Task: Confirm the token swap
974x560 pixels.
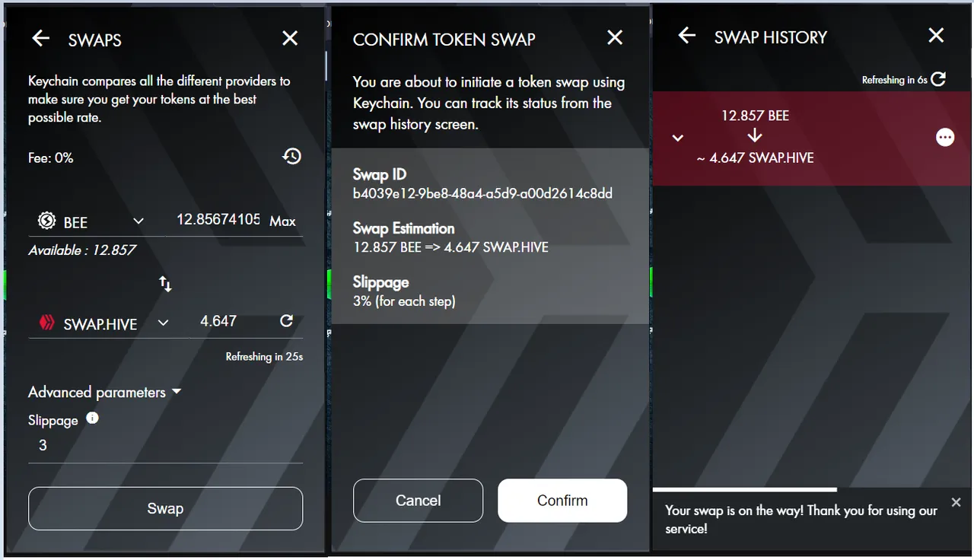Action: click(562, 501)
